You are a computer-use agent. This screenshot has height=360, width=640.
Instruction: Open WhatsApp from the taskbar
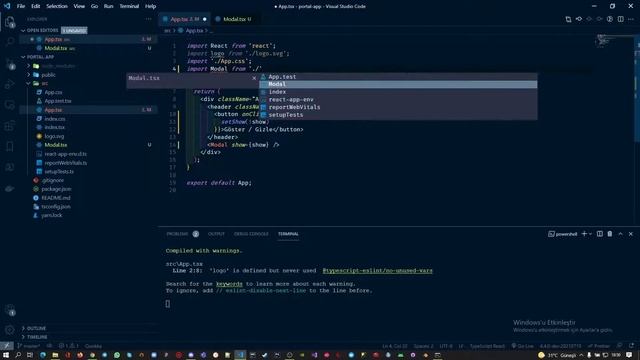[117, 355]
